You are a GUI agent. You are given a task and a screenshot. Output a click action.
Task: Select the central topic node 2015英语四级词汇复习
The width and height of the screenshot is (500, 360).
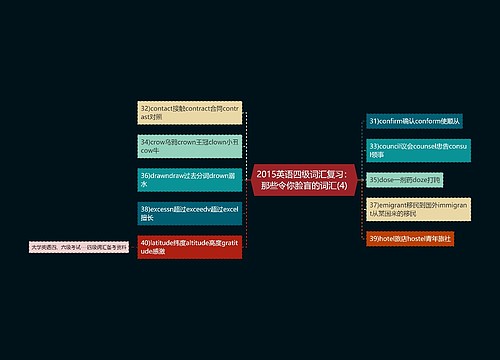coord(304,180)
